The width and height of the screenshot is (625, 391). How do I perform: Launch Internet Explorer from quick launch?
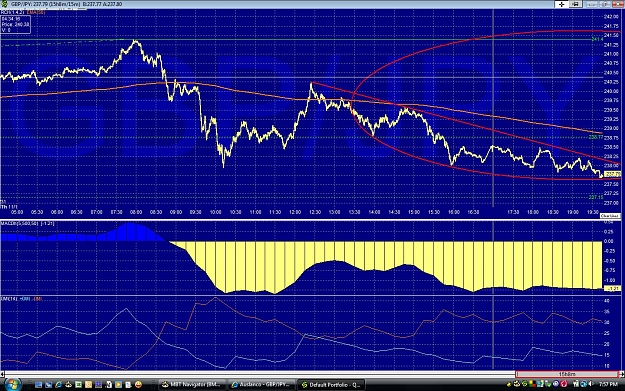pyautogui.click(x=59, y=385)
